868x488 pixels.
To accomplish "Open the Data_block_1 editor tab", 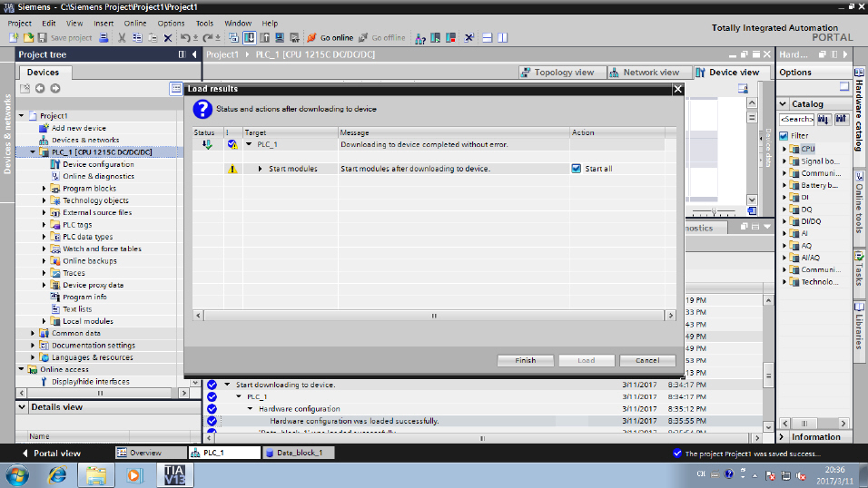I will point(299,453).
